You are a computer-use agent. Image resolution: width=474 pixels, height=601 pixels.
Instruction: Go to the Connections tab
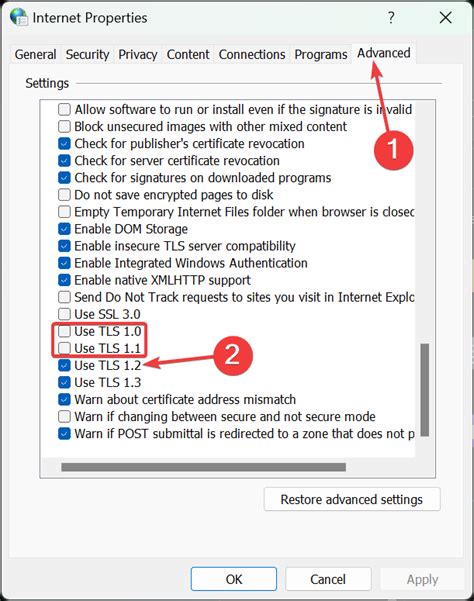(252, 54)
